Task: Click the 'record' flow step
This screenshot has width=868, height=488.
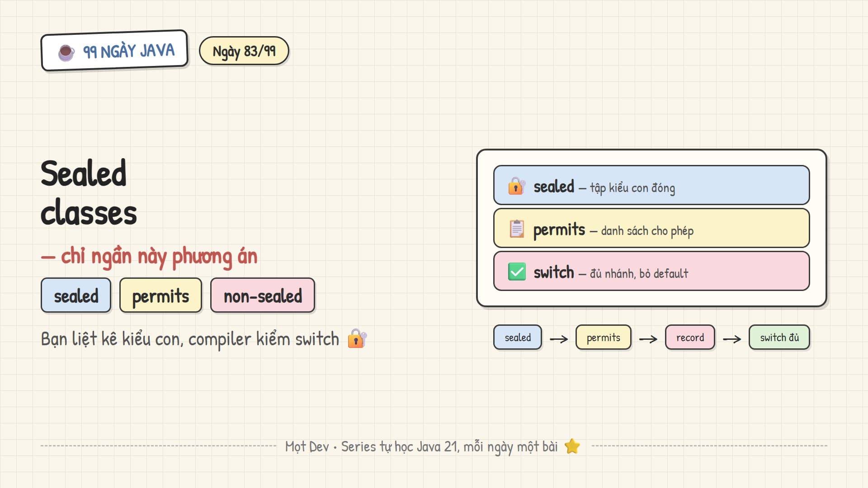Action: 690,338
